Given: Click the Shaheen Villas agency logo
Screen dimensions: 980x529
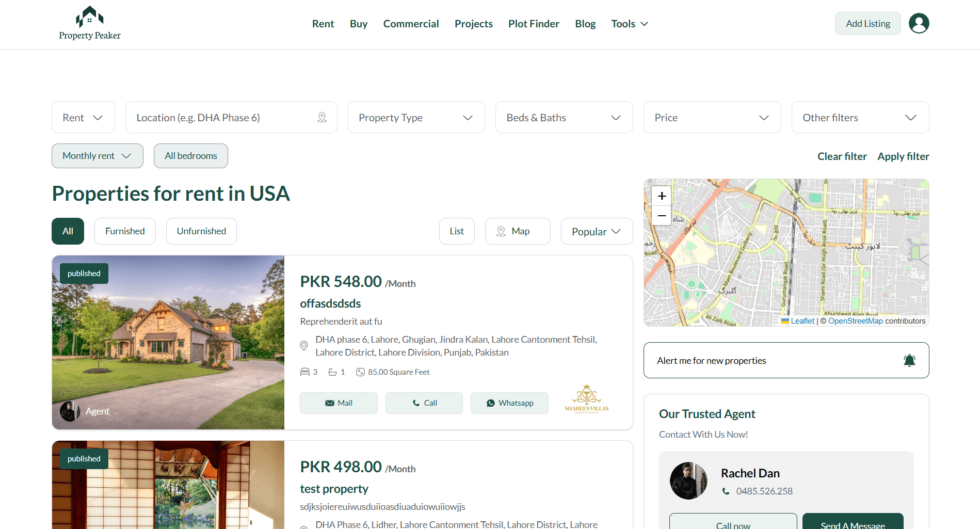Looking at the screenshot, I should [587, 399].
